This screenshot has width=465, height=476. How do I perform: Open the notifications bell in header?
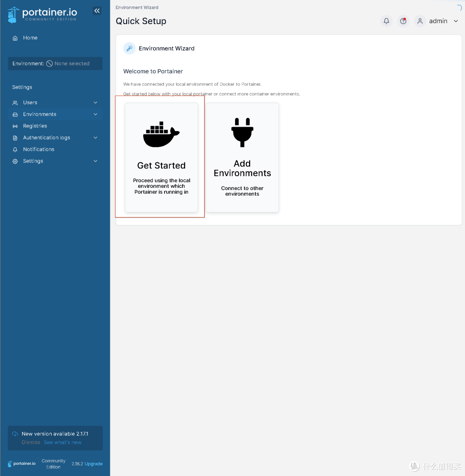pyautogui.click(x=386, y=21)
